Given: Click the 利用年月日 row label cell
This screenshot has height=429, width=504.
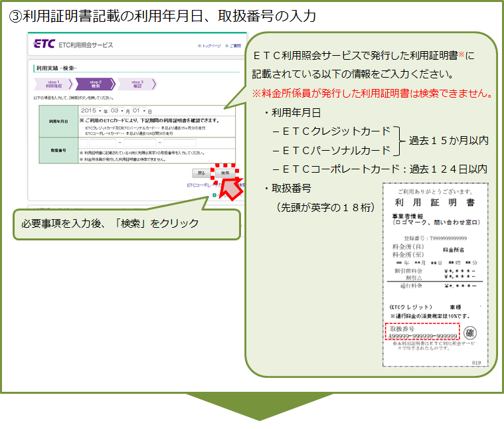Looking at the screenshot, I should tap(58, 121).
